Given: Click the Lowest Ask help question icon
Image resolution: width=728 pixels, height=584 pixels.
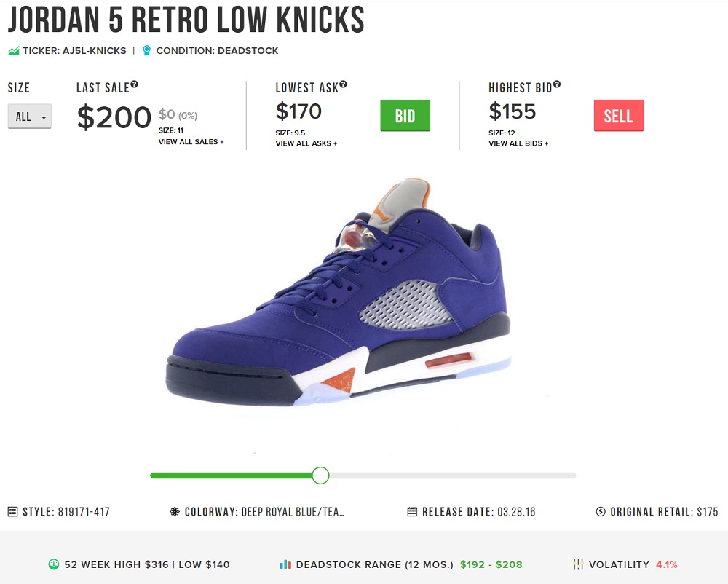Looking at the screenshot, I should point(344,85).
